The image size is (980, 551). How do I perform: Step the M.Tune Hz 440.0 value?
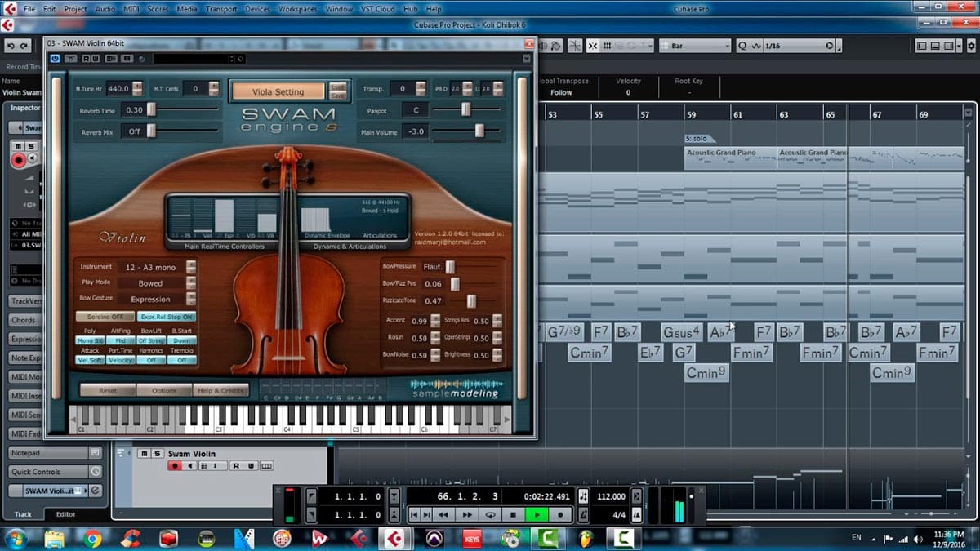tap(137, 88)
